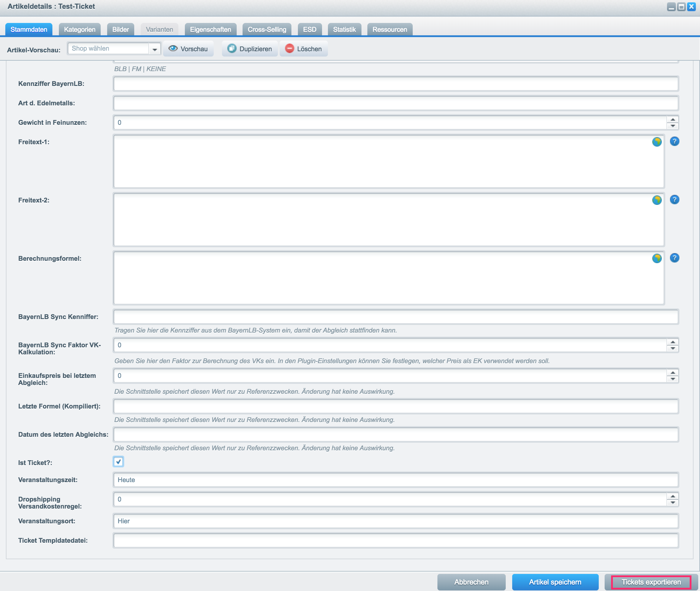Image resolution: width=700 pixels, height=591 pixels.
Task: Click the Vorschau eye preview button
Action: tap(188, 49)
